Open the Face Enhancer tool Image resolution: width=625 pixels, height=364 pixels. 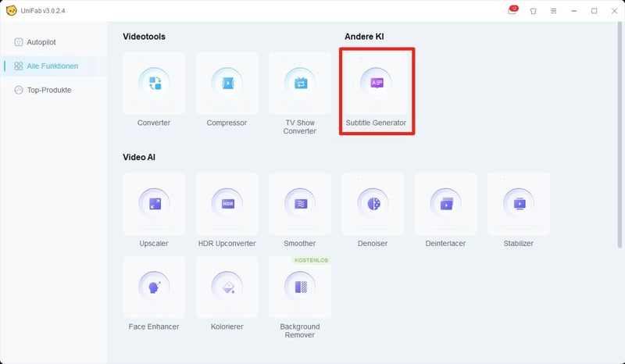tap(154, 287)
